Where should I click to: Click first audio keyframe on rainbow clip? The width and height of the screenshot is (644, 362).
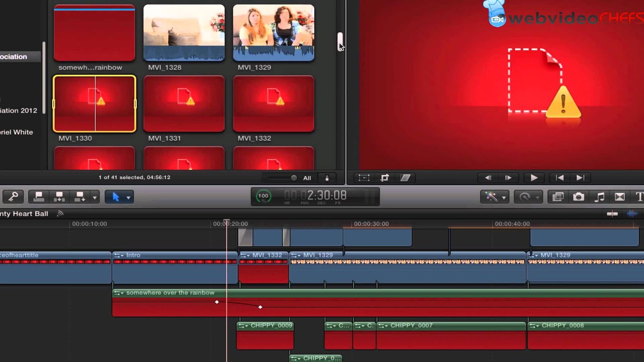click(x=217, y=302)
